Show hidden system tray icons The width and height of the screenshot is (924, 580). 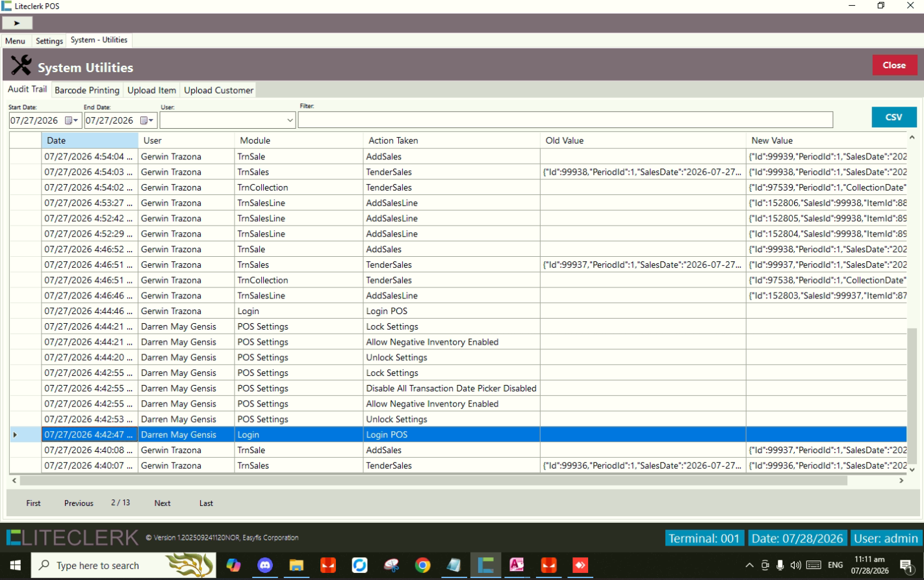click(x=749, y=565)
